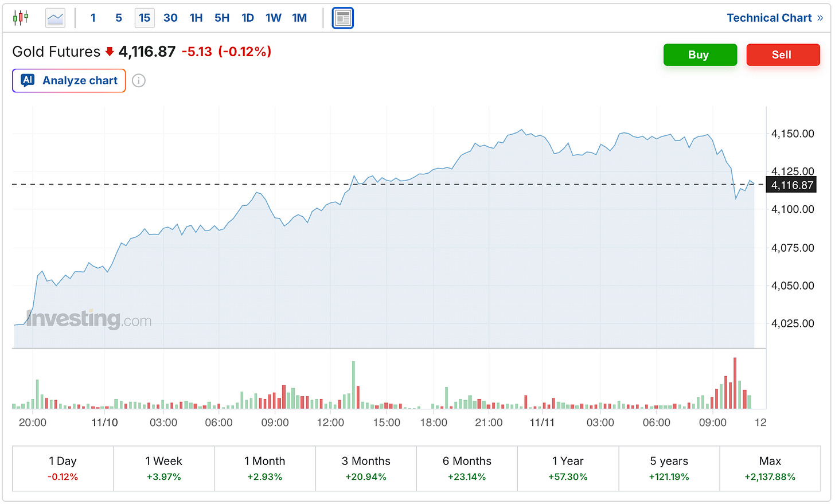Screen dimensions: 835x504
Task: Select the 15 minute interval
Action: pyautogui.click(x=145, y=18)
